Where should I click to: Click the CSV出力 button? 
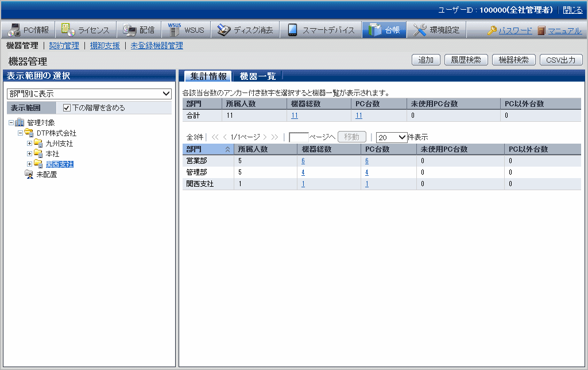561,60
